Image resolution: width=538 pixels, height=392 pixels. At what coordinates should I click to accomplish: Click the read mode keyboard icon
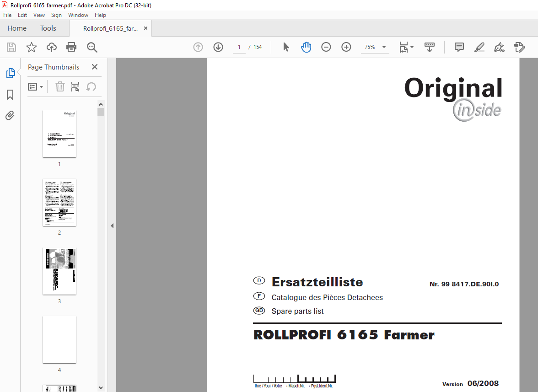[429, 47]
